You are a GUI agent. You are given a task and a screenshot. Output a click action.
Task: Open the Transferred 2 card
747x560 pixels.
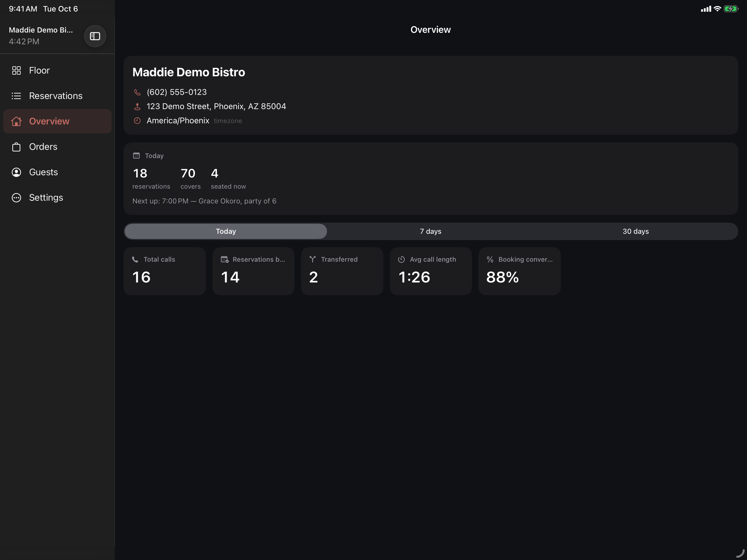(x=342, y=271)
